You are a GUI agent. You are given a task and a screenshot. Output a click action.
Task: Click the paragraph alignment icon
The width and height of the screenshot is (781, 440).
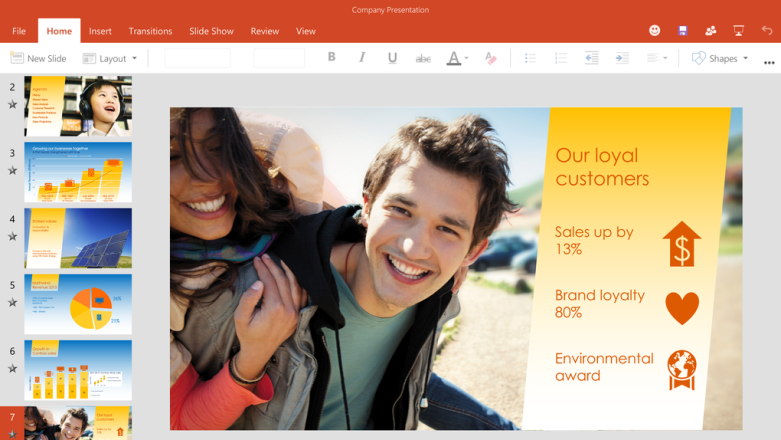652,58
